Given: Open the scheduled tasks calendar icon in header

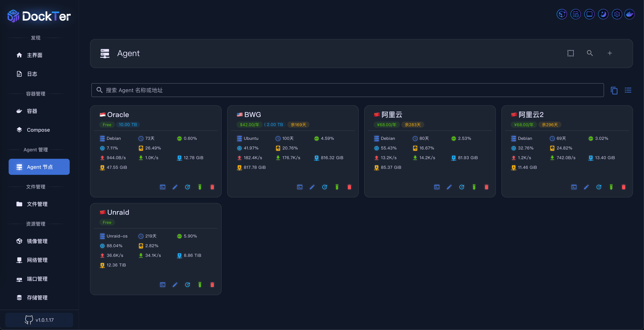Looking at the screenshot, I should [x=575, y=14].
